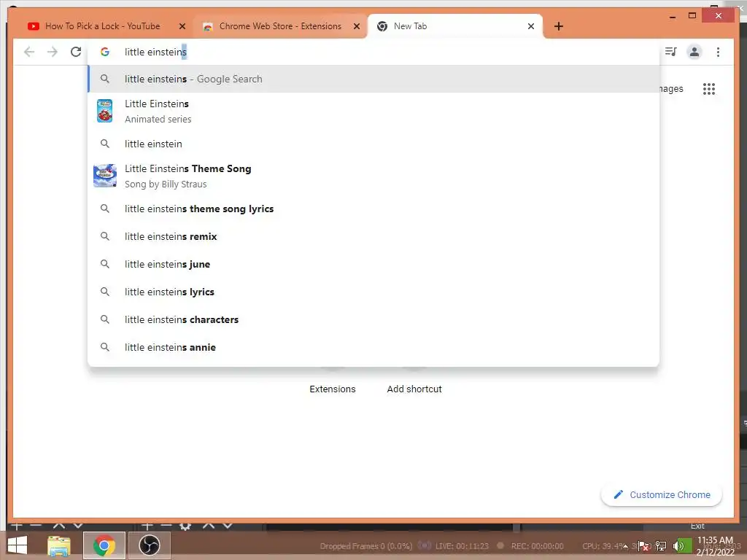Select 'little einsteins remix' suggestion
The width and height of the screenshot is (747, 560).
[x=373, y=236]
